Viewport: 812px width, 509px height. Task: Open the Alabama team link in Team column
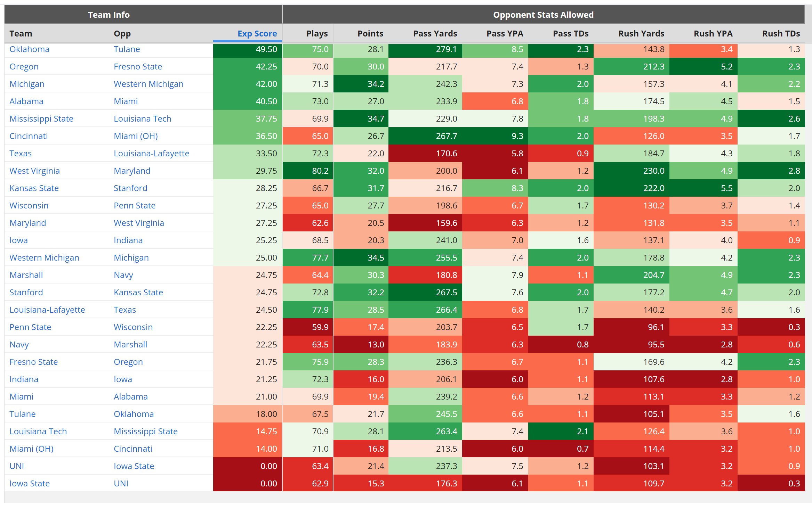pyautogui.click(x=26, y=101)
